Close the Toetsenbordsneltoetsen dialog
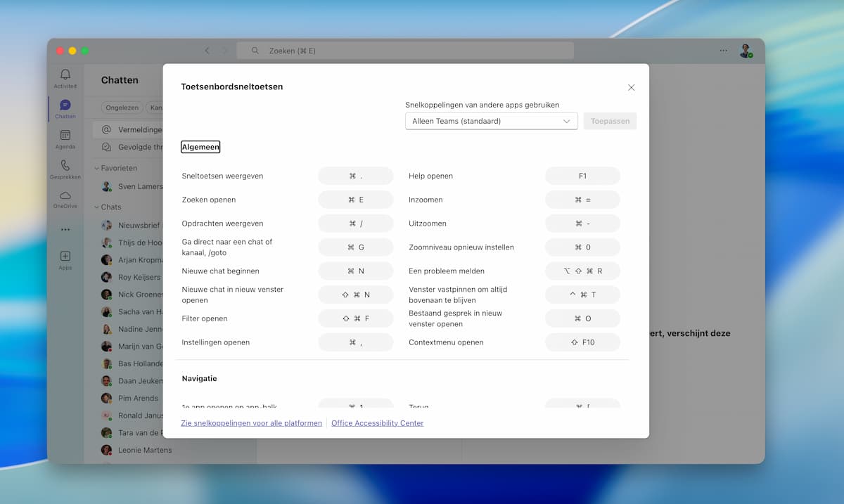Screen dimensions: 844x504 pos(631,88)
